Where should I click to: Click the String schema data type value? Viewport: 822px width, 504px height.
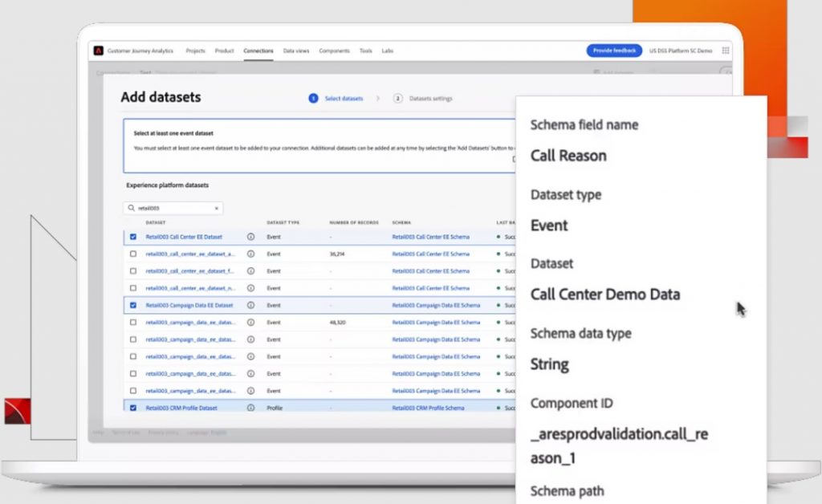click(549, 364)
